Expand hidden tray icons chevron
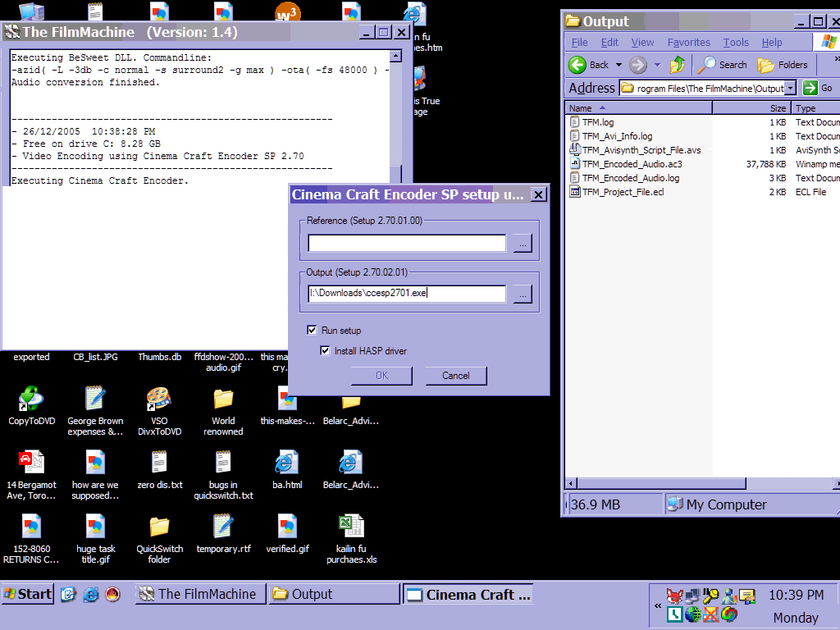 (658, 606)
